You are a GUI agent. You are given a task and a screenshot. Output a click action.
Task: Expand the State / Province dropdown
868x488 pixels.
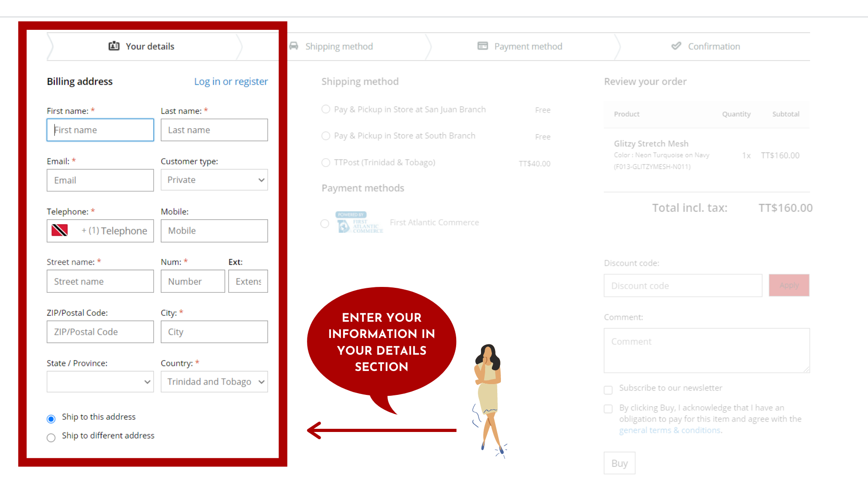[99, 381]
